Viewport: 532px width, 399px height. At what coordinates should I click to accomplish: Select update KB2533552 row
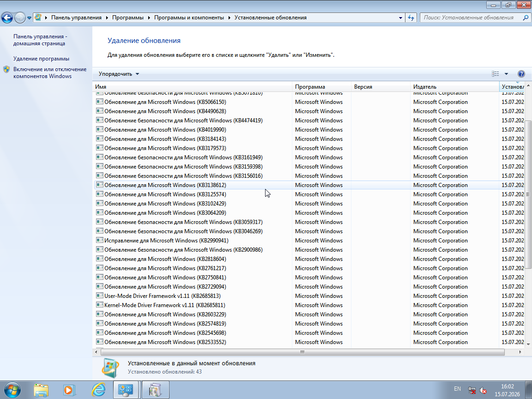click(x=309, y=342)
